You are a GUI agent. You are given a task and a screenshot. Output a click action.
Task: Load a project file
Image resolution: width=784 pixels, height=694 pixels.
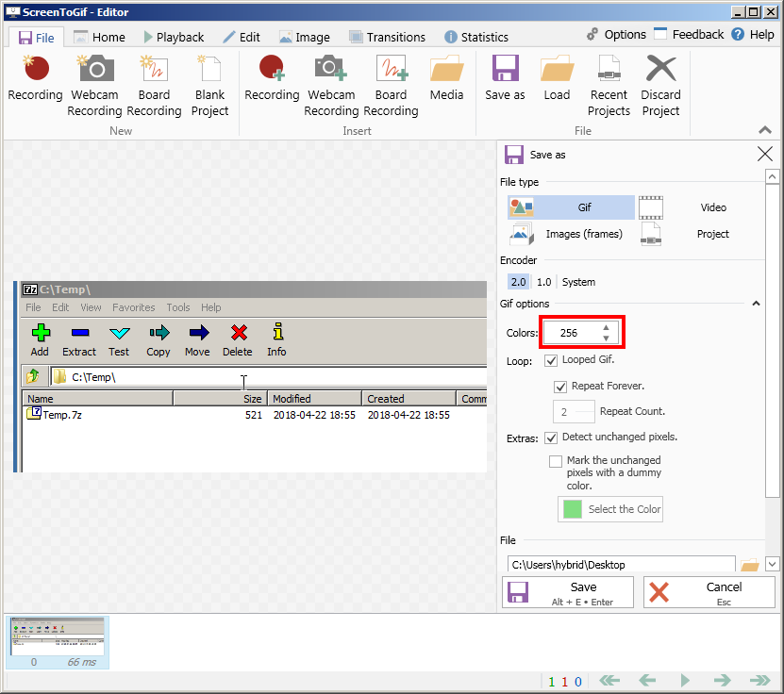click(557, 78)
